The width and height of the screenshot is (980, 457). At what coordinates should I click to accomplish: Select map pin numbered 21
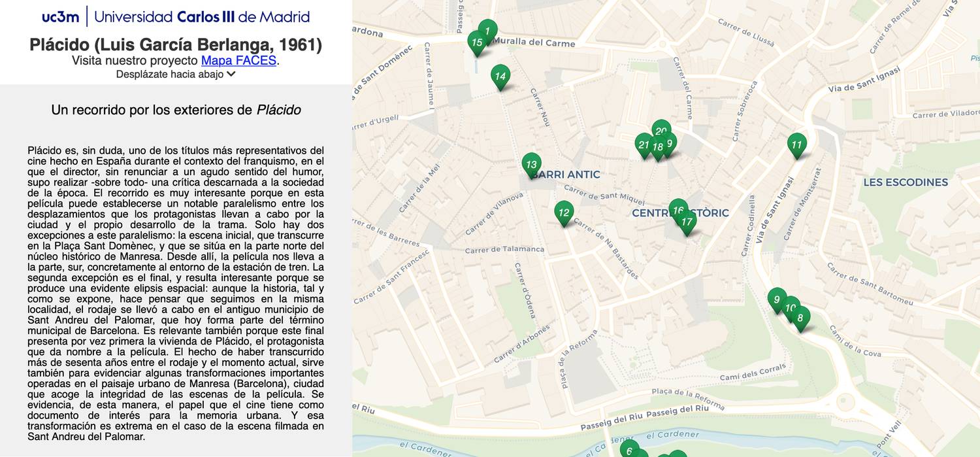pos(644,145)
